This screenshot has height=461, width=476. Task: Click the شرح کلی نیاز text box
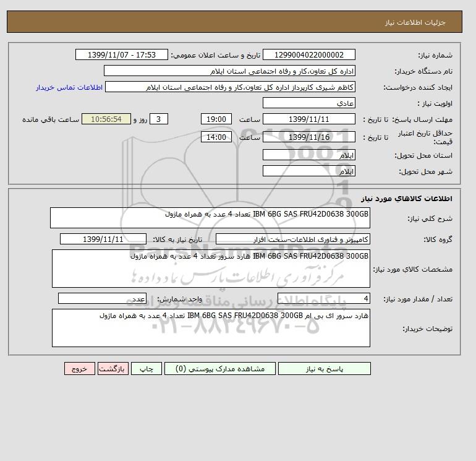tap(210, 218)
